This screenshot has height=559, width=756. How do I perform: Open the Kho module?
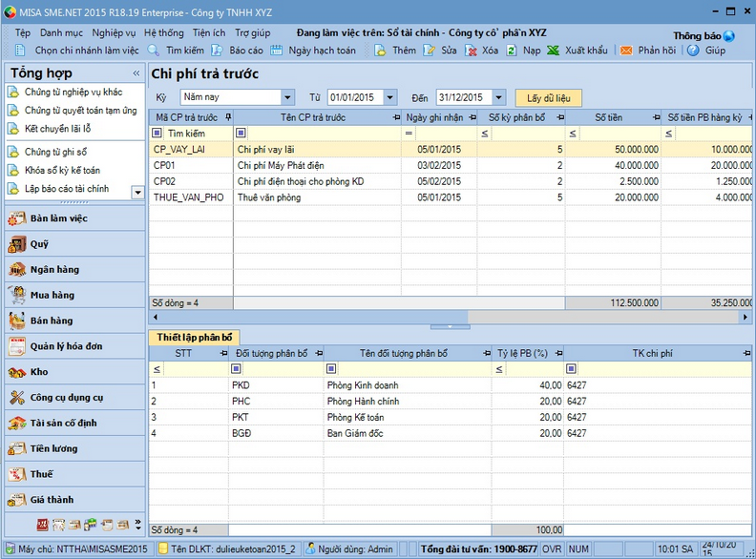(x=74, y=372)
